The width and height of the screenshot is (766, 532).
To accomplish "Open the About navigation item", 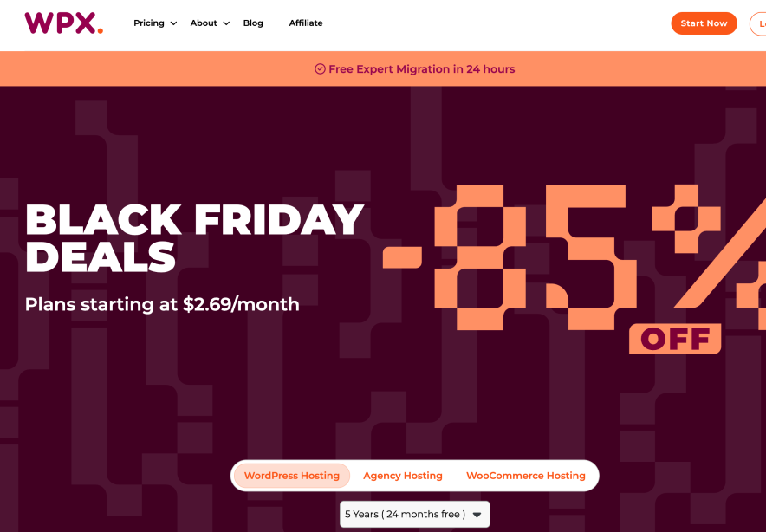I will point(204,23).
